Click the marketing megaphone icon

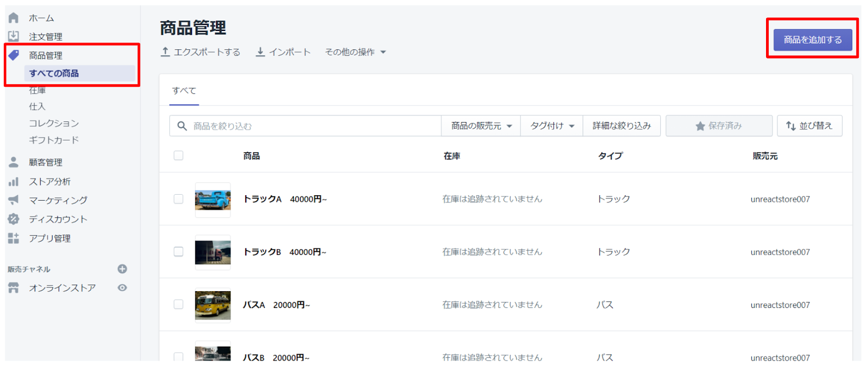14,200
